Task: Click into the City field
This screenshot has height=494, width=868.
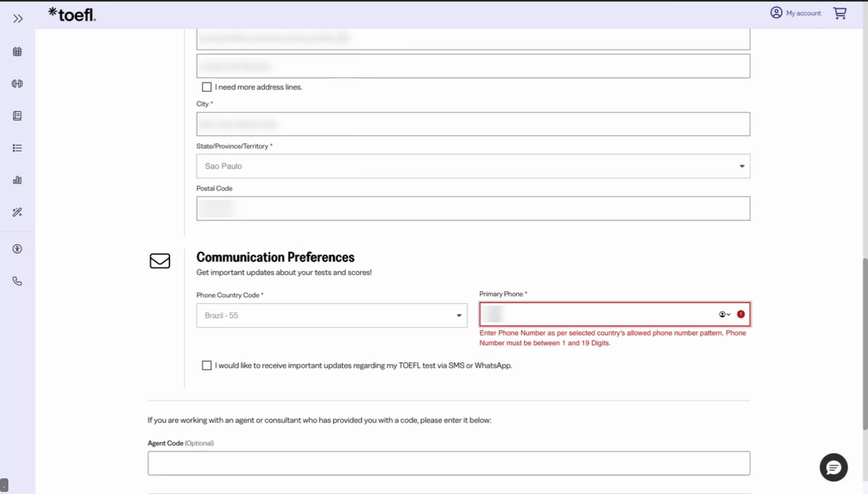Action: tap(473, 124)
